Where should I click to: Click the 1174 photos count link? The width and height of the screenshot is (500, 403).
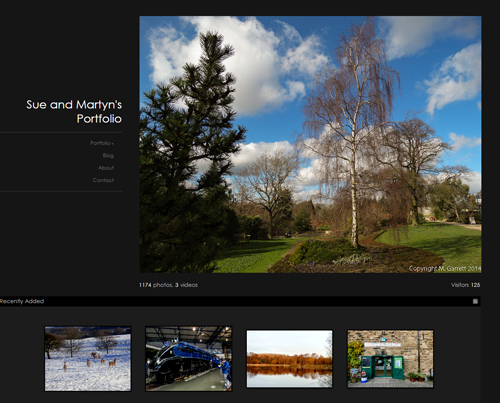155,285
